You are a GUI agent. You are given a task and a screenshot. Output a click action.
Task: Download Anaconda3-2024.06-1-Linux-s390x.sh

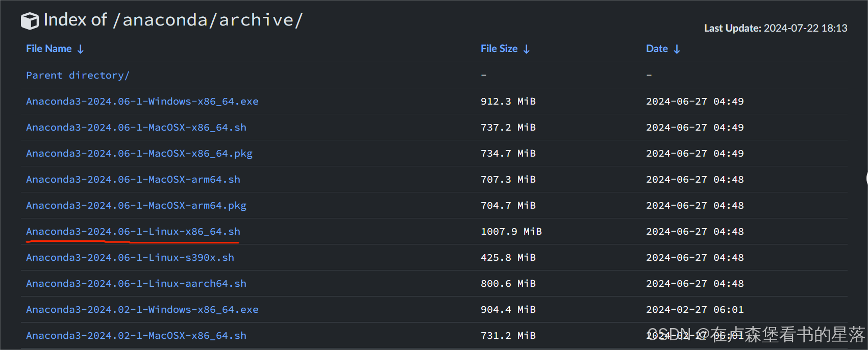[x=130, y=257]
